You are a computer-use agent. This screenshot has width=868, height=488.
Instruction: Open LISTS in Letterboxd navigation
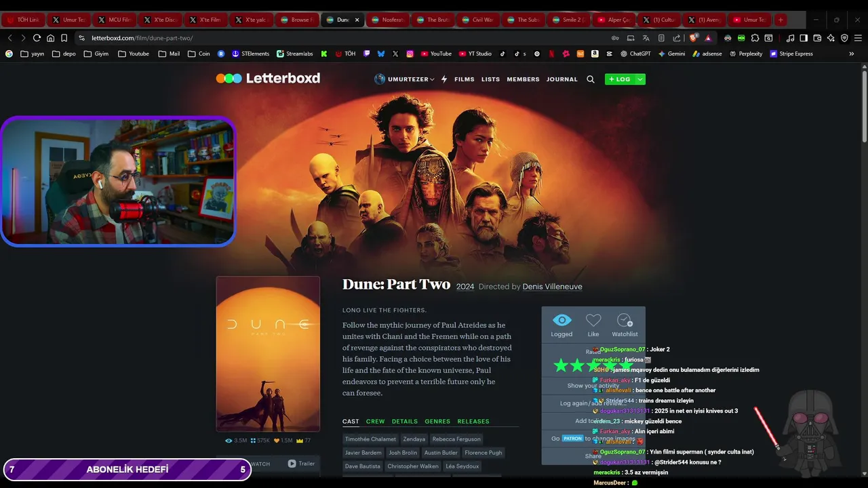click(490, 79)
